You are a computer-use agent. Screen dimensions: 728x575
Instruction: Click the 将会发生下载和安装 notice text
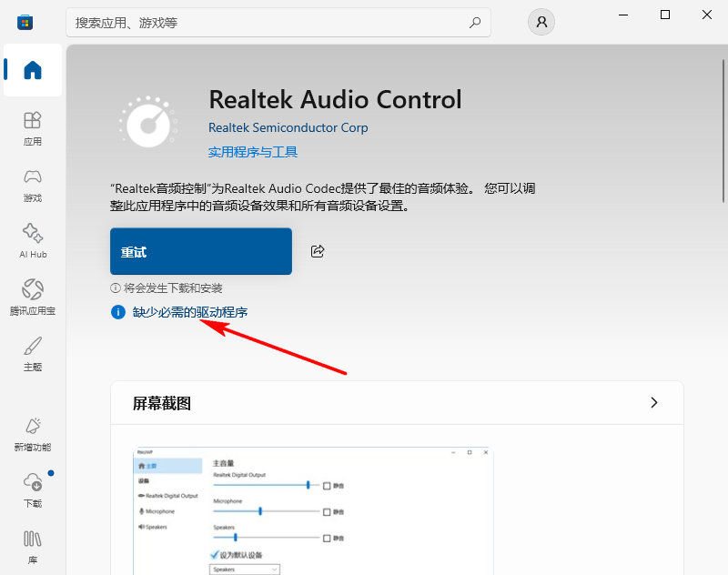point(173,288)
